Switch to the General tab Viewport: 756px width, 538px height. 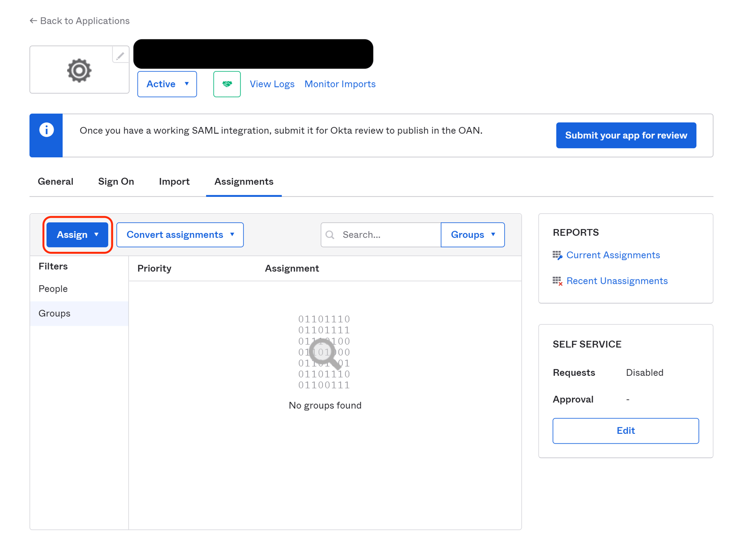tap(55, 182)
